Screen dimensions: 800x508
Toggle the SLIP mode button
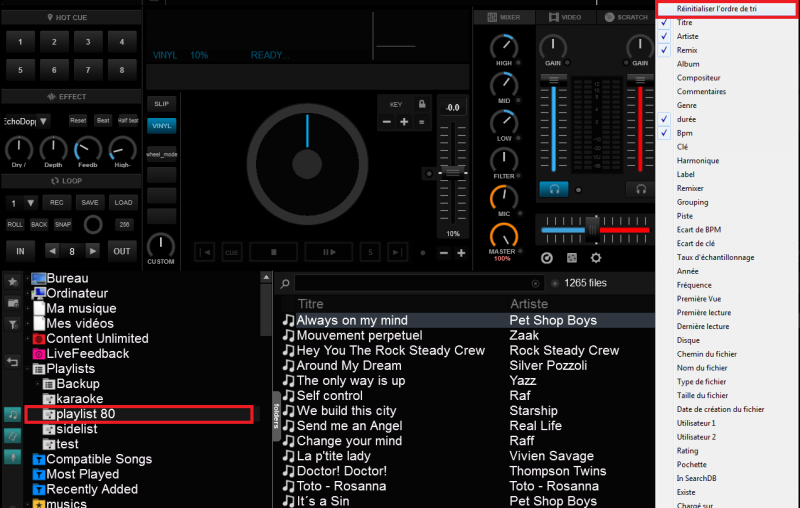(162, 104)
